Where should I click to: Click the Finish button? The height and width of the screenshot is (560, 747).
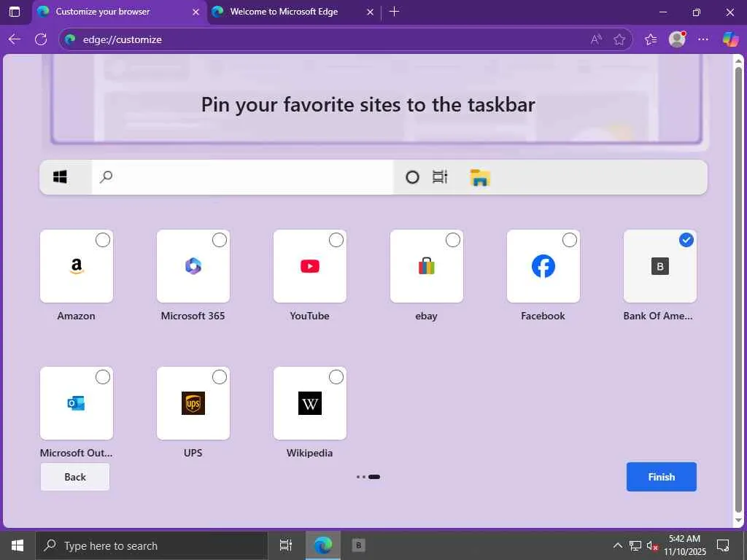tap(661, 477)
